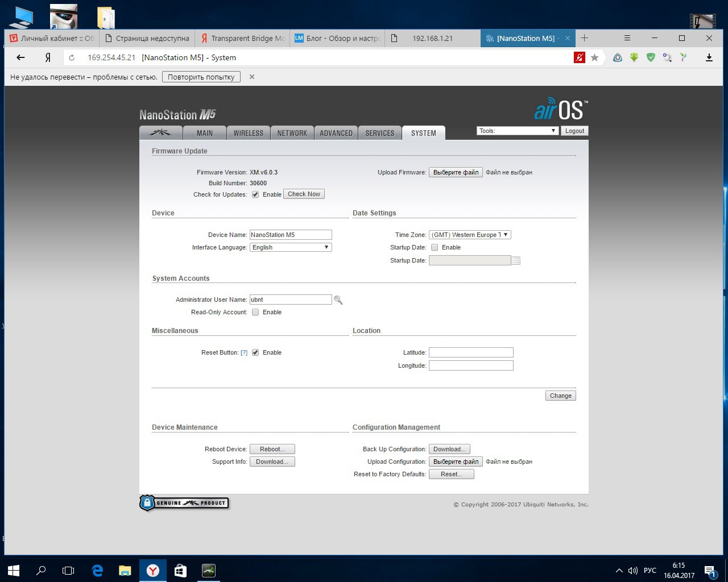Open the browser hamburger menu

627,38
